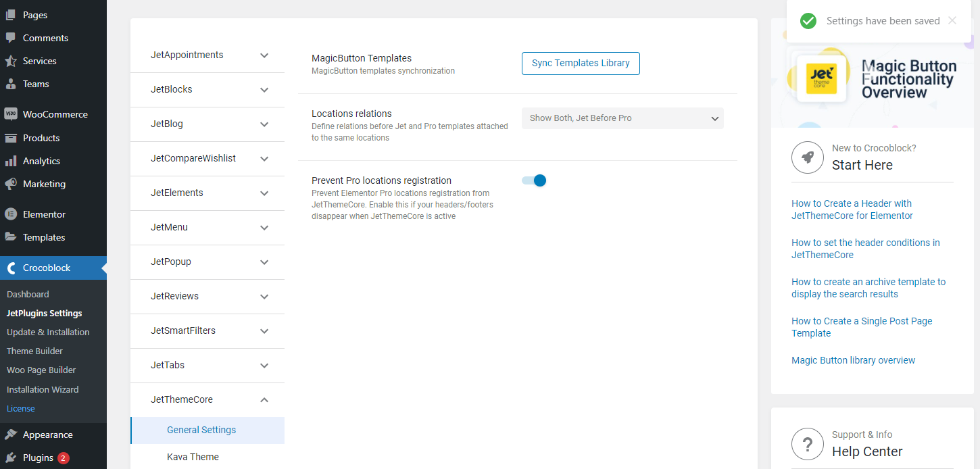
Task: Expand the JetAppointments section
Action: (x=207, y=55)
